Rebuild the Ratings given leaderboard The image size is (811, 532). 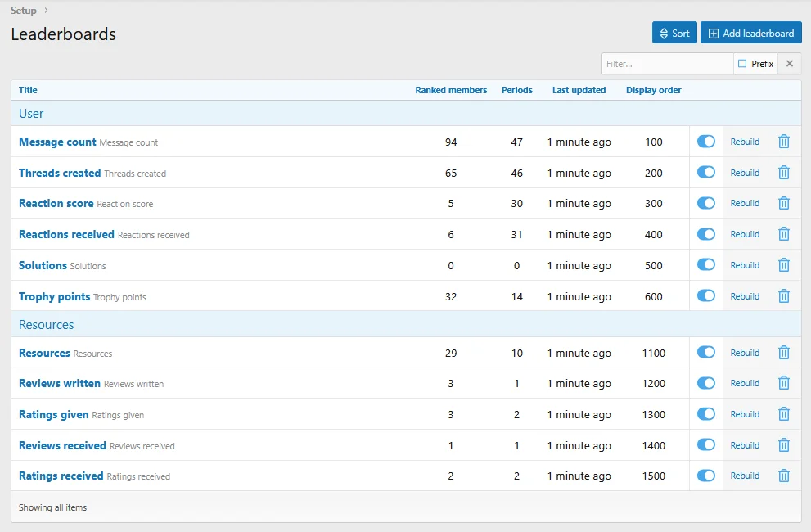coord(745,414)
